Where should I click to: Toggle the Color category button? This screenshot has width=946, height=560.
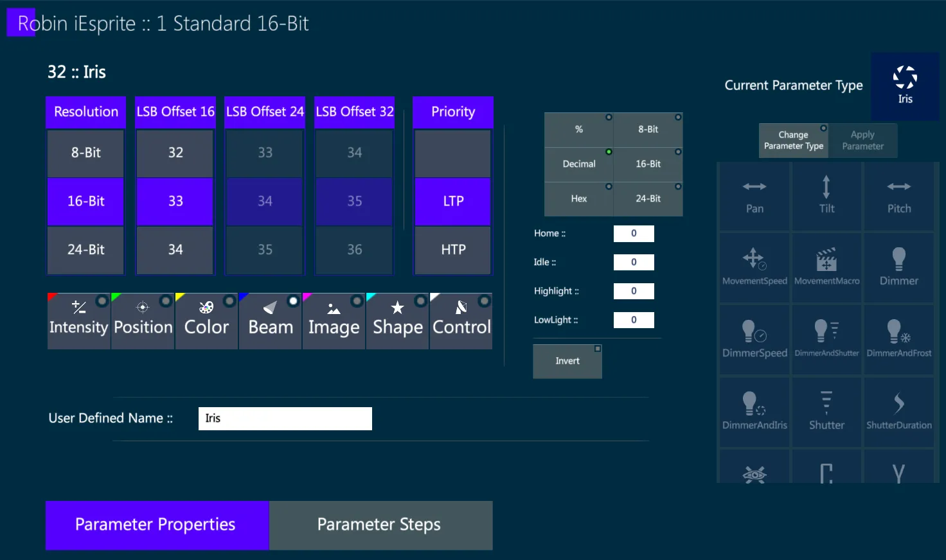point(206,321)
